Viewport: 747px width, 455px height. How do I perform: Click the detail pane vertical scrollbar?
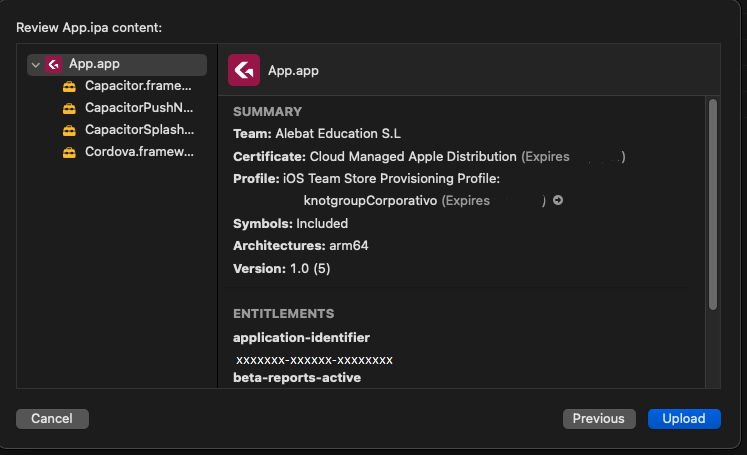pos(712,200)
